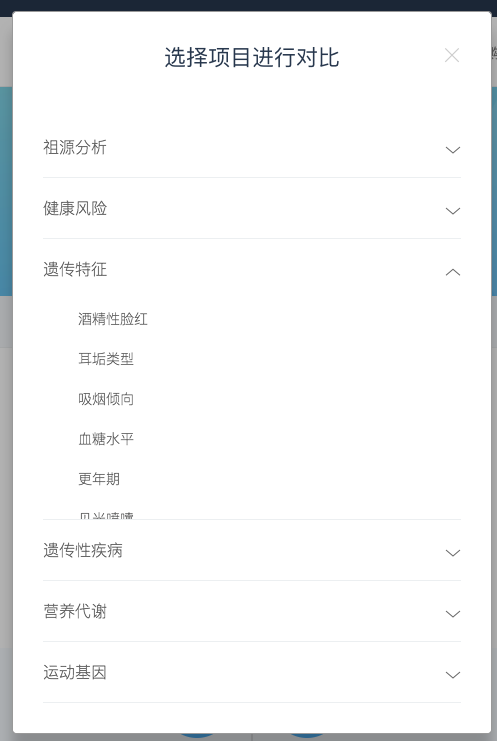497x741 pixels.
Task: Pick the 更年期 item
Action: pos(99,479)
